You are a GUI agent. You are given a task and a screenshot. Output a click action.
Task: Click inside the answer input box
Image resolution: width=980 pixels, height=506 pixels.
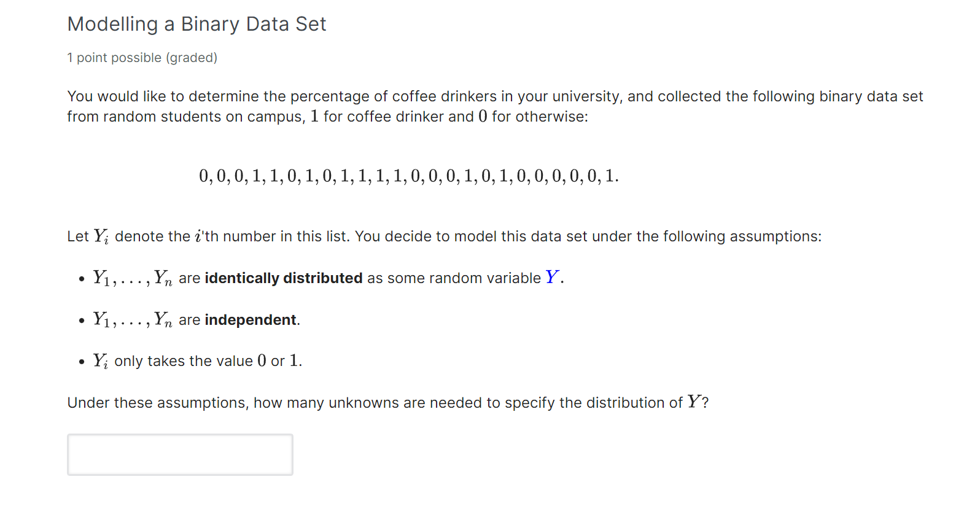(x=179, y=454)
